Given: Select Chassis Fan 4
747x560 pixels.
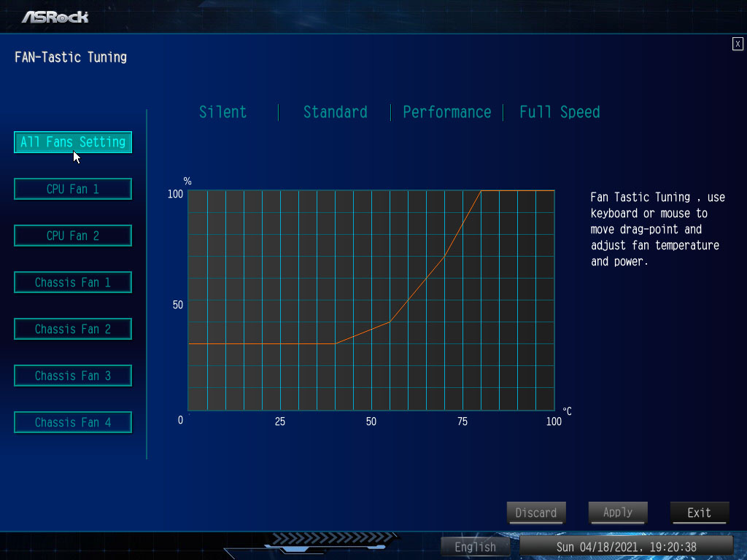Looking at the screenshot, I should [x=73, y=422].
